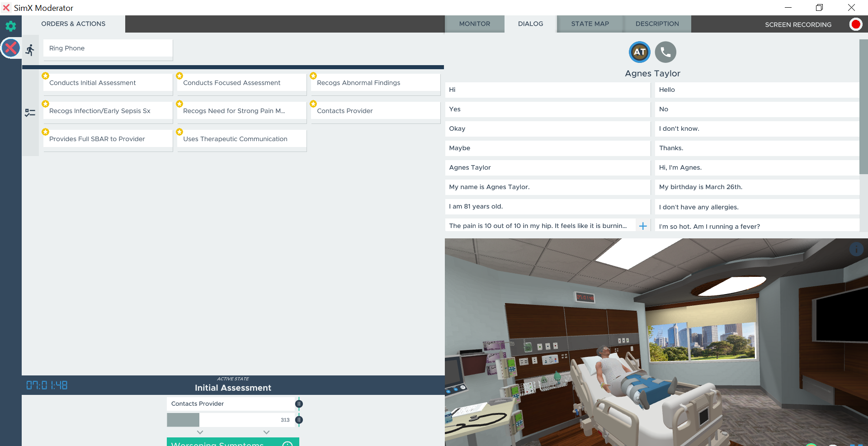
Task: Switch to the Monitor tab
Action: (474, 24)
